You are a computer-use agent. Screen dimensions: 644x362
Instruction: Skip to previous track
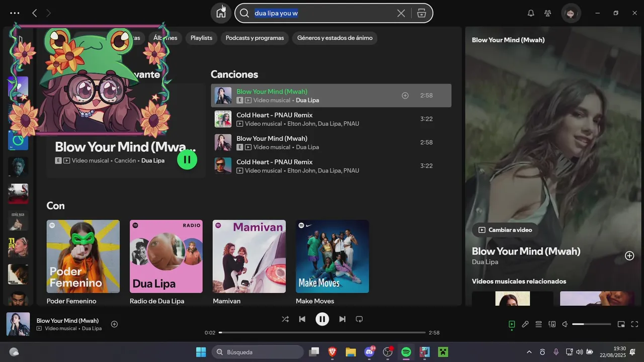point(302,319)
